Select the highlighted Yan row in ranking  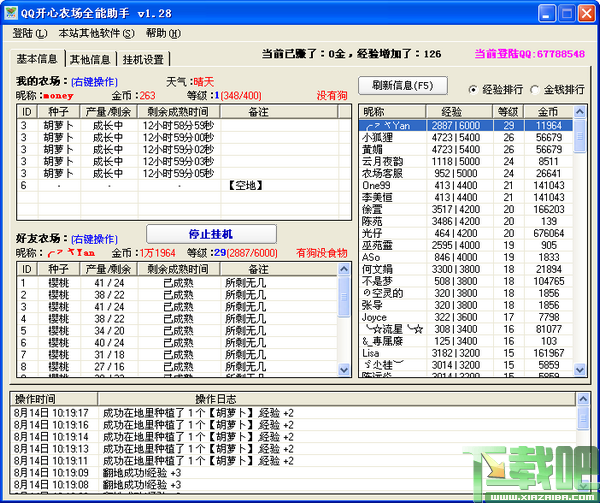(466, 125)
